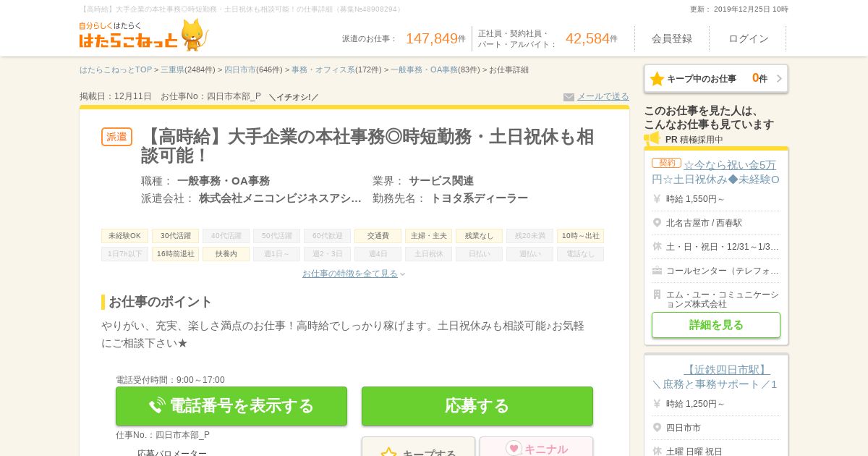This screenshot has width=868, height=456.
Task: Open the 正社員・契約社員 42,584件 listing
Action: (x=548, y=39)
